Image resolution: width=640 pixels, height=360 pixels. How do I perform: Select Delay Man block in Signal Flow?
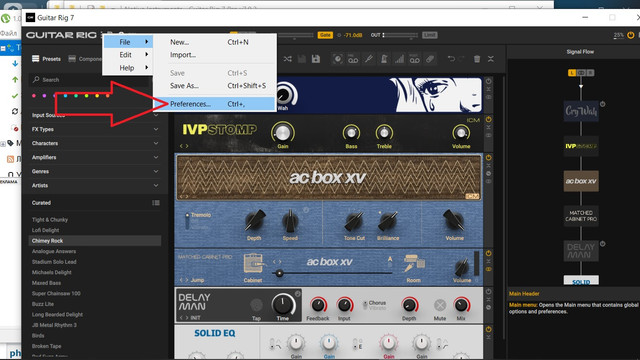click(581, 251)
